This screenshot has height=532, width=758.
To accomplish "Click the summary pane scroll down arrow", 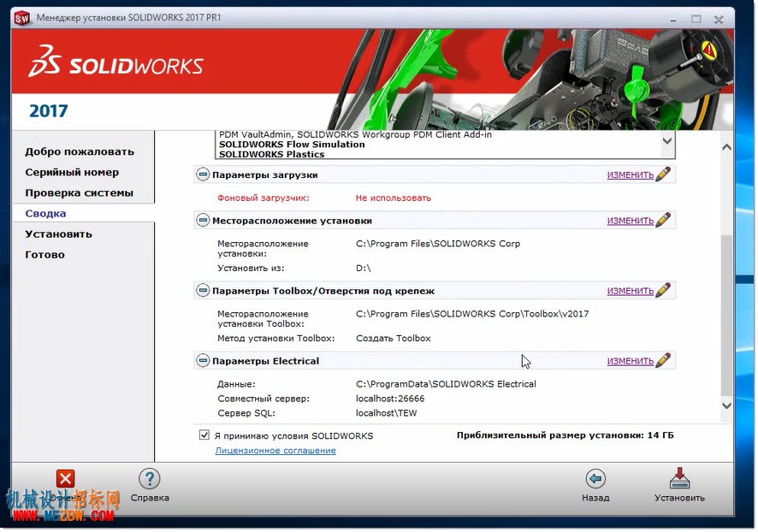I will (x=728, y=406).
